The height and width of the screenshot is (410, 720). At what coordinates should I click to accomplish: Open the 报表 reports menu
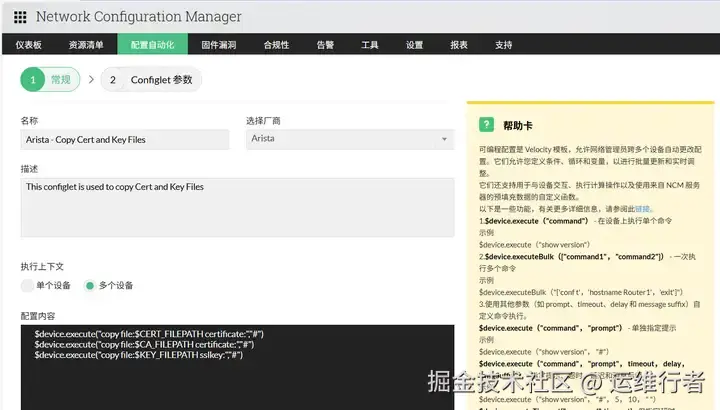coord(459,45)
